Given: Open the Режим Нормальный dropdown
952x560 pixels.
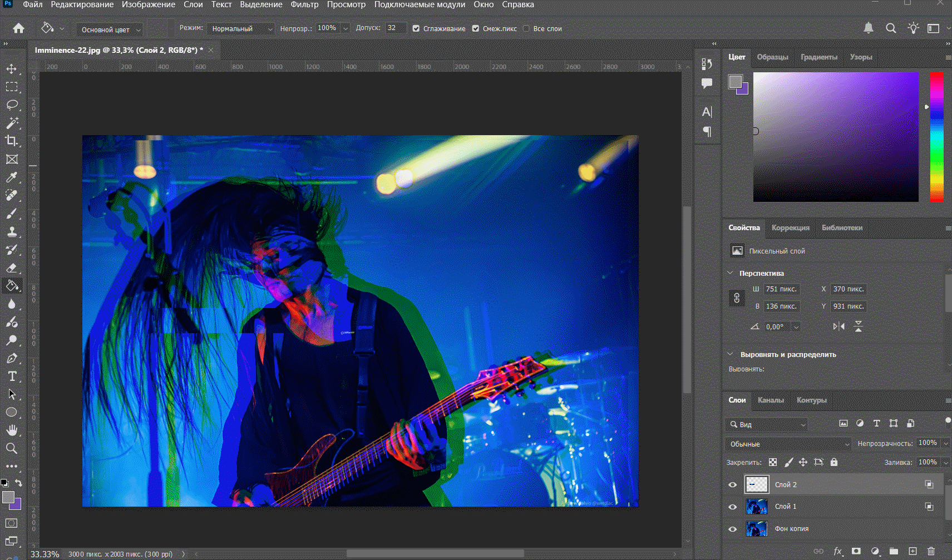Looking at the screenshot, I should click(x=240, y=29).
